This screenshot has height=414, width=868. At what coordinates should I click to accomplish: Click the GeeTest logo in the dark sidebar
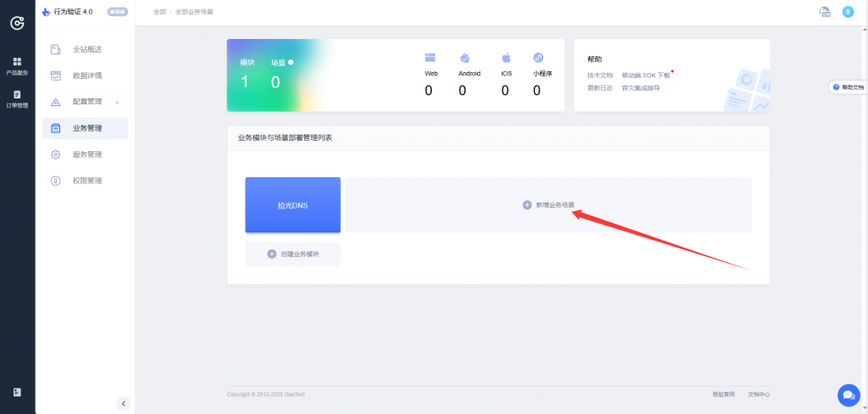coord(17,23)
